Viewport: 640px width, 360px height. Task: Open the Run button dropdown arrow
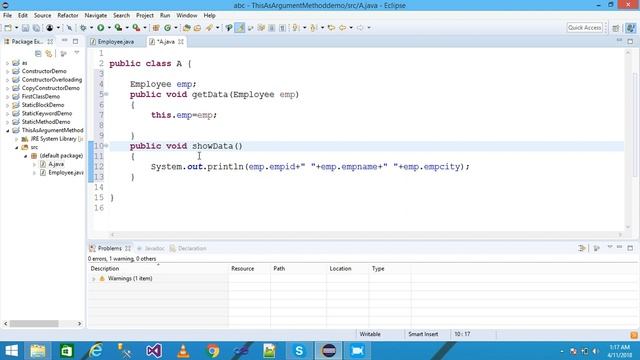coord(109,28)
